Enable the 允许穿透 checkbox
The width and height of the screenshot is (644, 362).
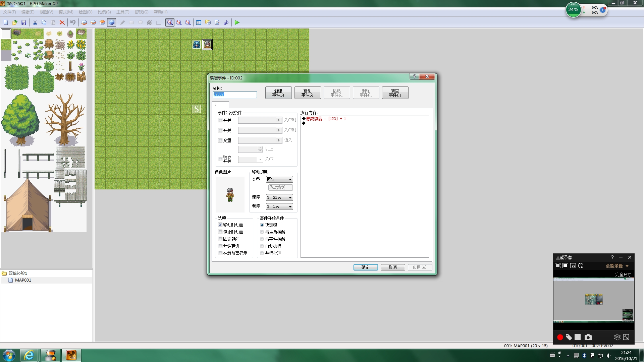tap(220, 246)
